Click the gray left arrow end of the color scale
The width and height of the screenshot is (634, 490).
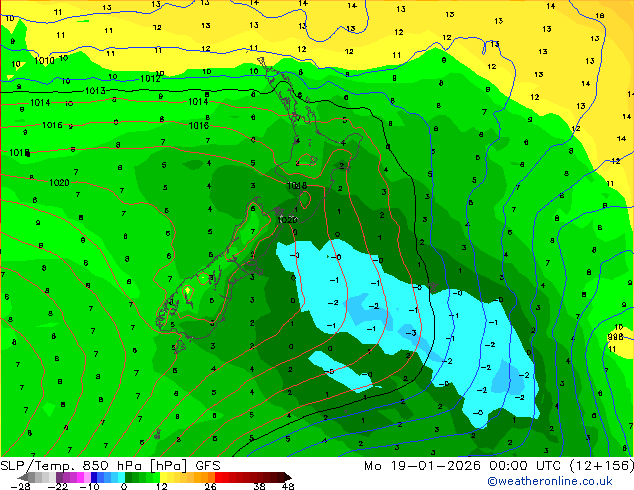[23, 477]
